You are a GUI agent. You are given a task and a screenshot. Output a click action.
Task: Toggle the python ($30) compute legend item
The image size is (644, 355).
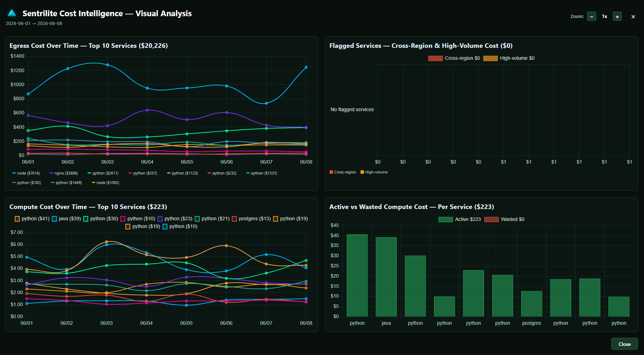point(101,218)
